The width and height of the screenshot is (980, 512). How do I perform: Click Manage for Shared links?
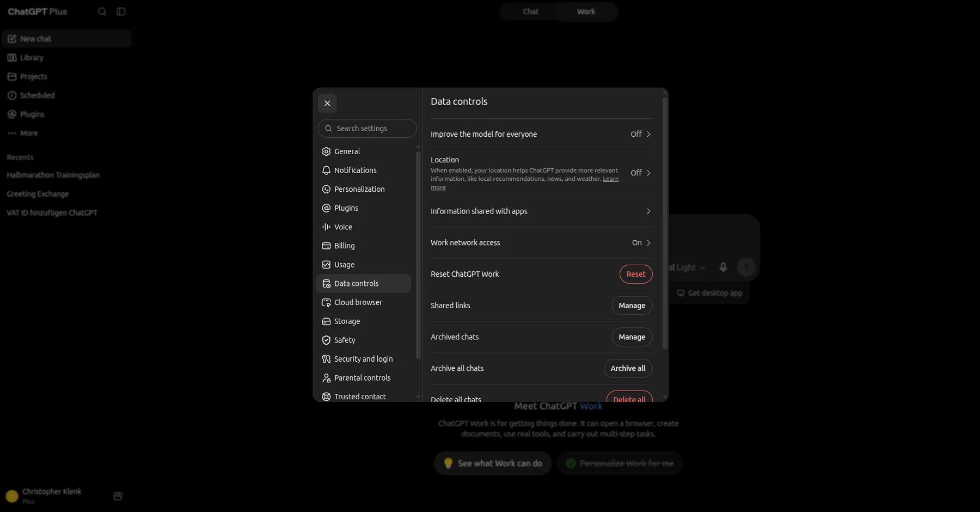click(632, 306)
